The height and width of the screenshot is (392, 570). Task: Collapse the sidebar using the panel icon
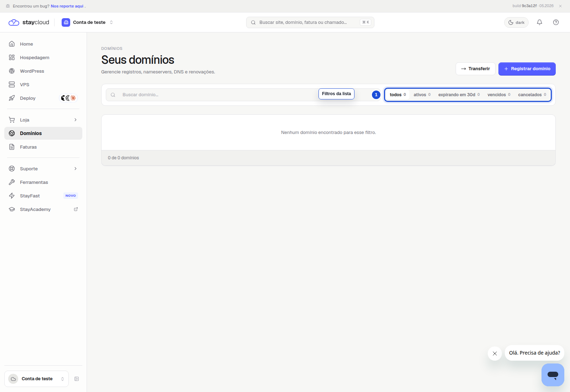pyautogui.click(x=77, y=379)
